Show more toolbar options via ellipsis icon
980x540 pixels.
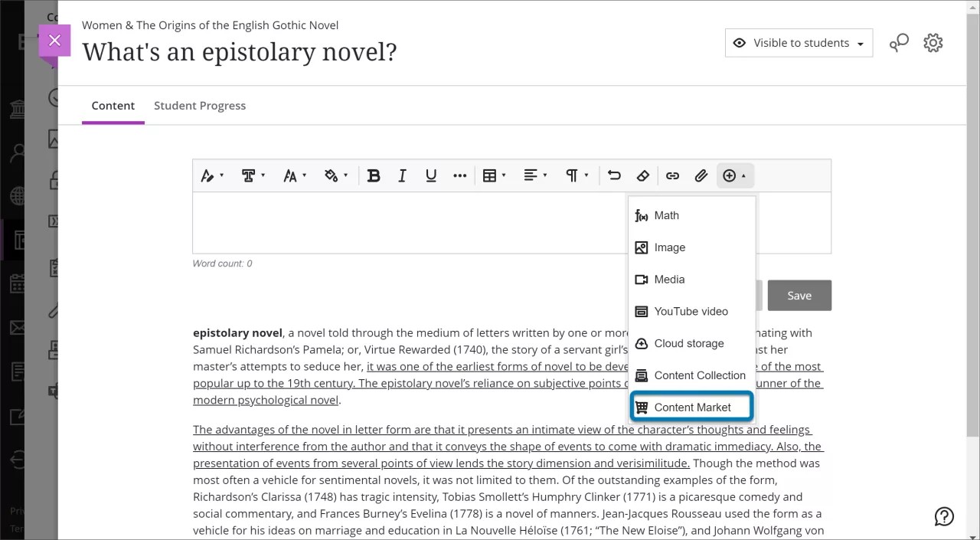(460, 175)
